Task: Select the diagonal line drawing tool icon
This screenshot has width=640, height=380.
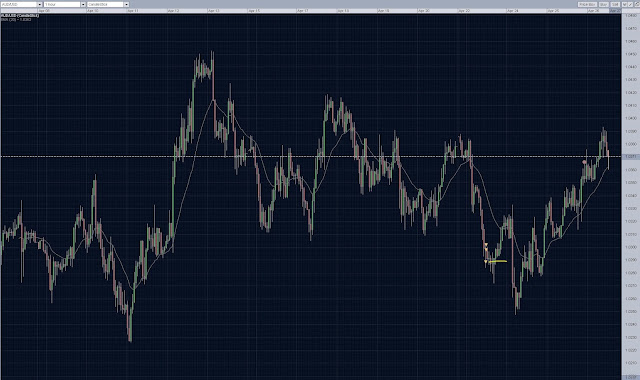Action: [x=631, y=4]
